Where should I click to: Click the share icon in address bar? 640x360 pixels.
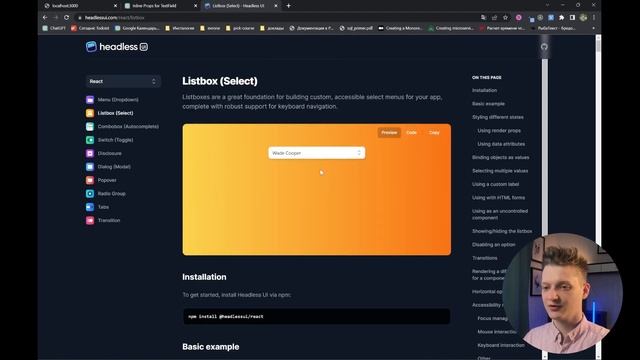(x=494, y=18)
